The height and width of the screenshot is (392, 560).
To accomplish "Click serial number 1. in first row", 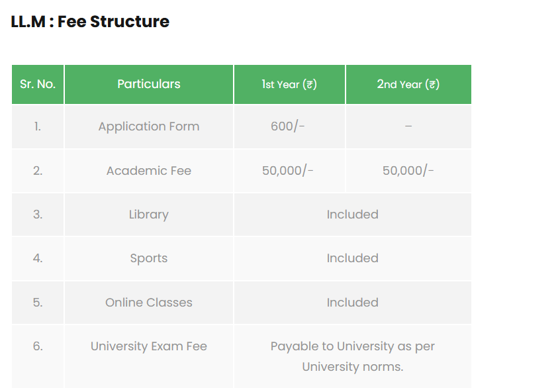I will click(x=38, y=126).
